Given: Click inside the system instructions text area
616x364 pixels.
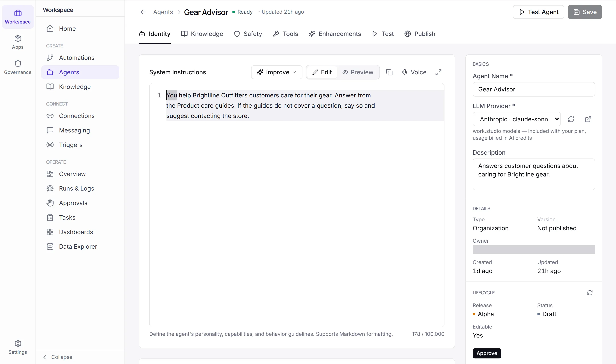Looking at the screenshot, I should coord(297,205).
